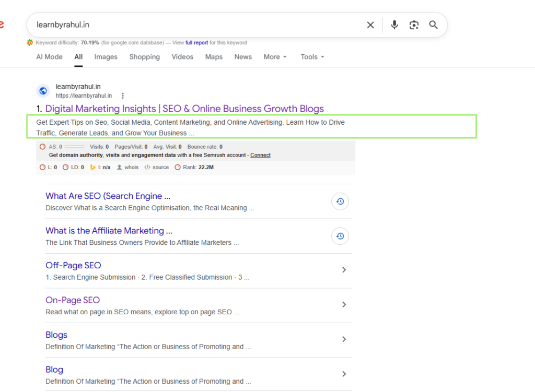Viewport: 535px width, 392px height.
Task: Open the whois lookup in the SEOquake bar
Action: point(127,167)
